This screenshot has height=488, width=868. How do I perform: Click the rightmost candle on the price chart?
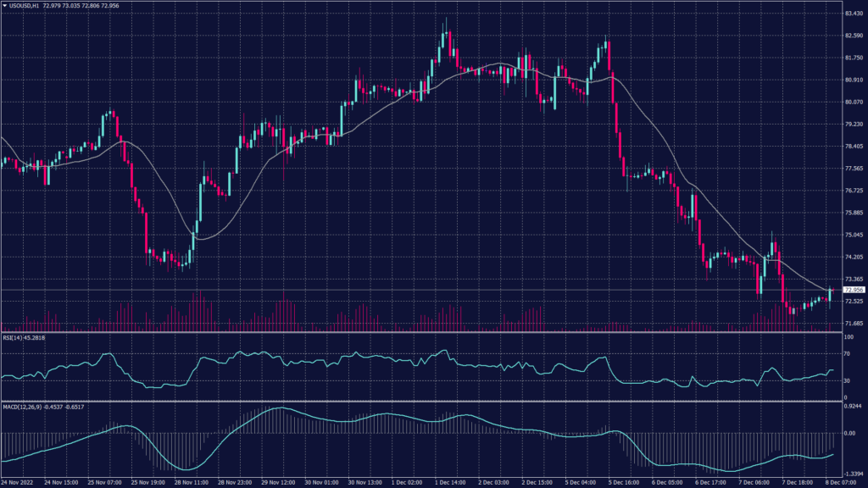click(x=831, y=293)
